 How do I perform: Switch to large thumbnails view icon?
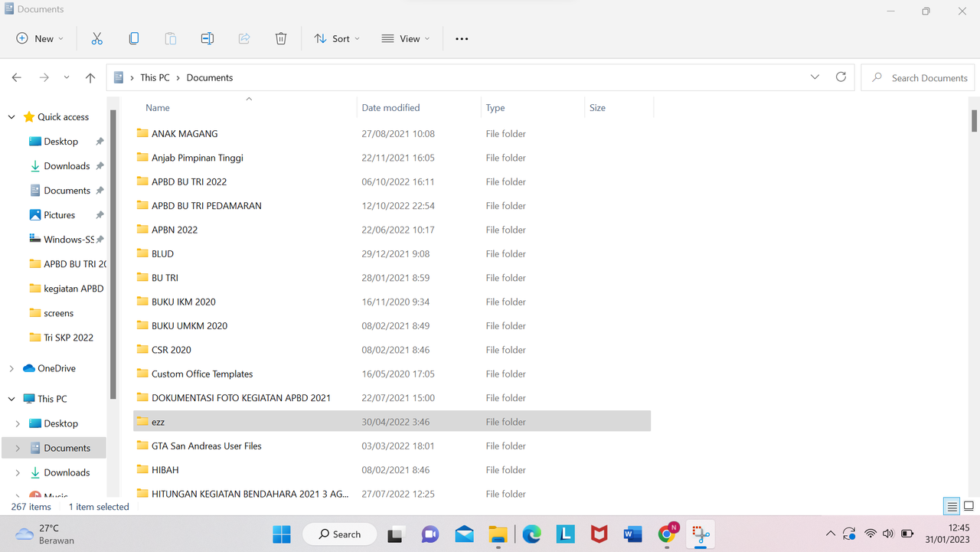(x=969, y=507)
